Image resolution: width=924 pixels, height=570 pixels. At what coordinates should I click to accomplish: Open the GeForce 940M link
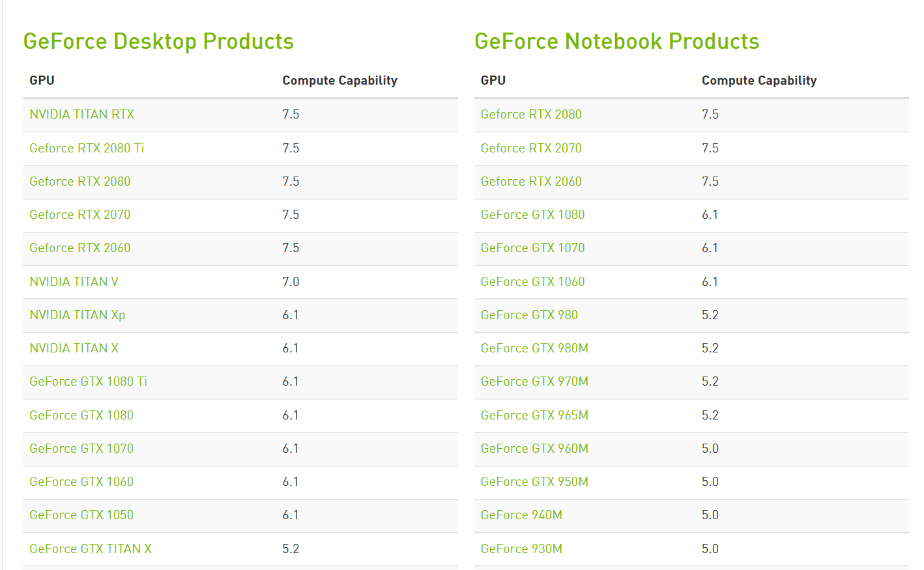pos(521,515)
